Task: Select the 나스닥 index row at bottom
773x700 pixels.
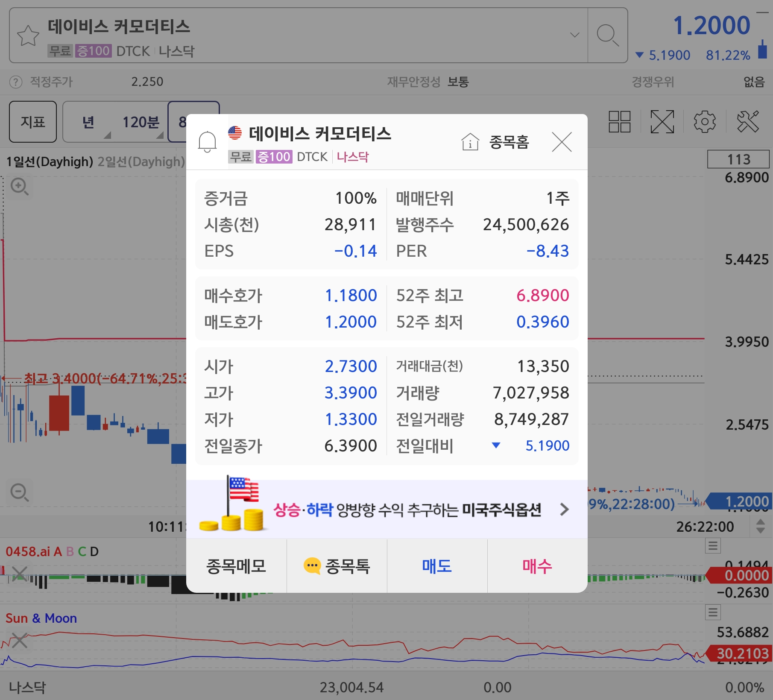Action: (x=386, y=687)
